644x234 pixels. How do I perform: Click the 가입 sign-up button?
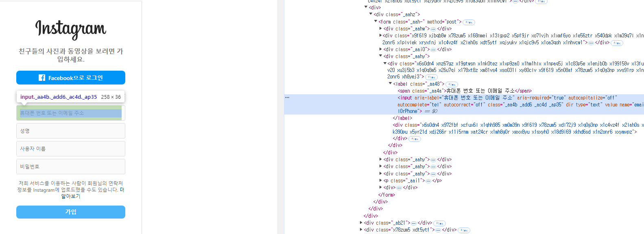(71, 212)
